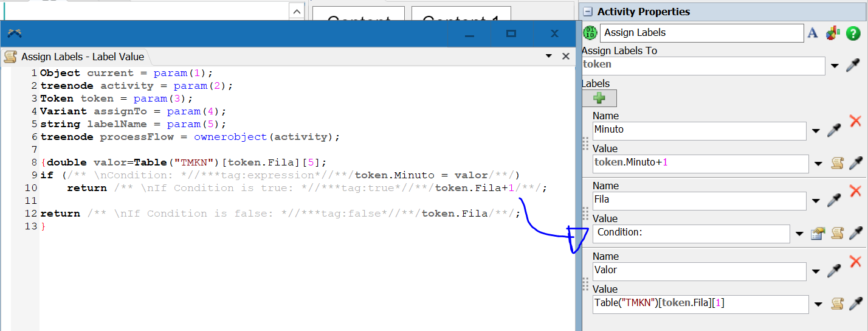Click the Assign Labels activity name field

701,33
